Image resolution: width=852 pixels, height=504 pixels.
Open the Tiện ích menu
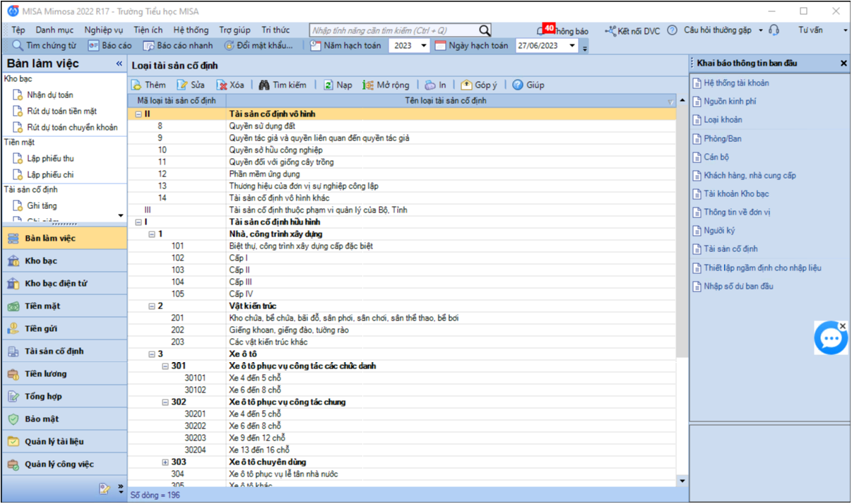click(x=148, y=30)
